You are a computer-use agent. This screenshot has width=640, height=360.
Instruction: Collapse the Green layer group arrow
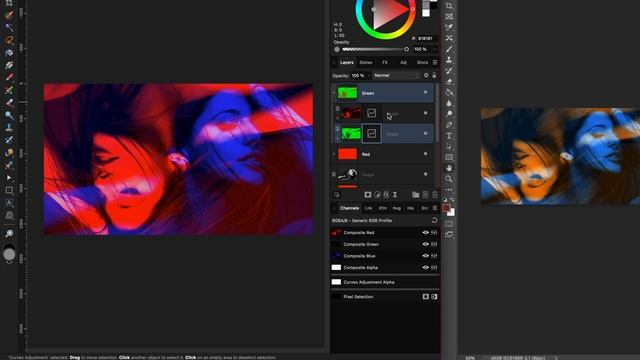[x=334, y=93]
